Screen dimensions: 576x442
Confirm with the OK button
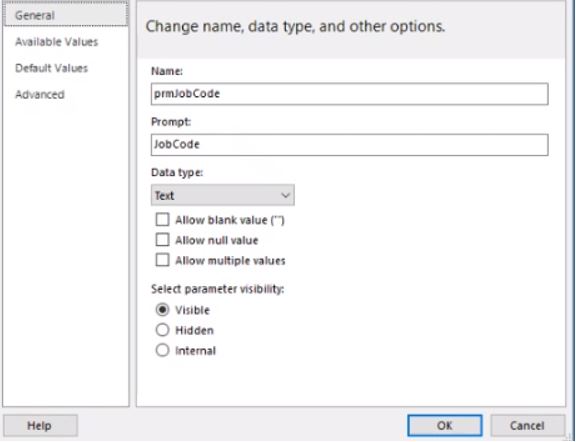tap(445, 425)
